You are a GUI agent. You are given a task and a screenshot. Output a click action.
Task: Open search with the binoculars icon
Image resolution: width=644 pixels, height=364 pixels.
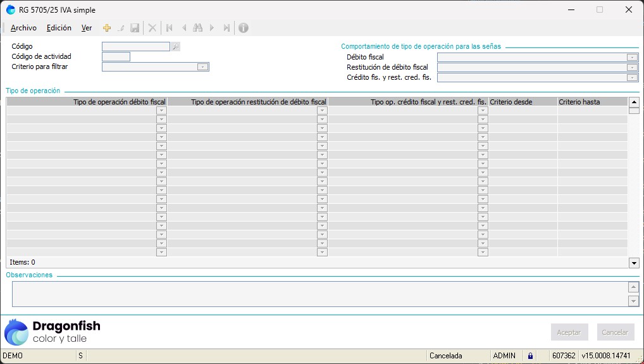(197, 28)
